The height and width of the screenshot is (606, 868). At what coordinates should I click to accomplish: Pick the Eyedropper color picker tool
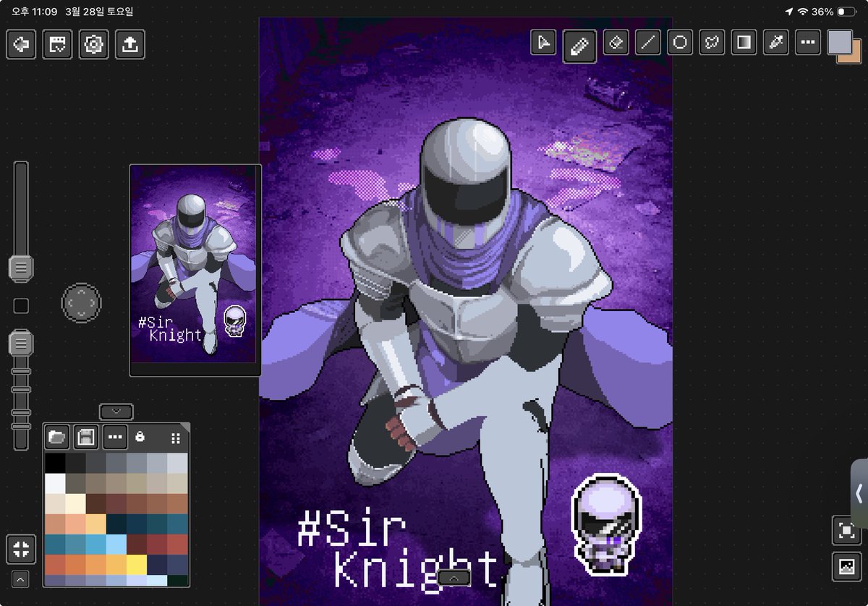coord(775,43)
